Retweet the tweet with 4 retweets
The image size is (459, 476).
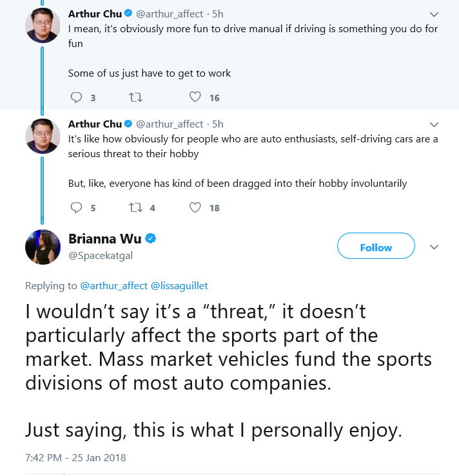pos(135,207)
